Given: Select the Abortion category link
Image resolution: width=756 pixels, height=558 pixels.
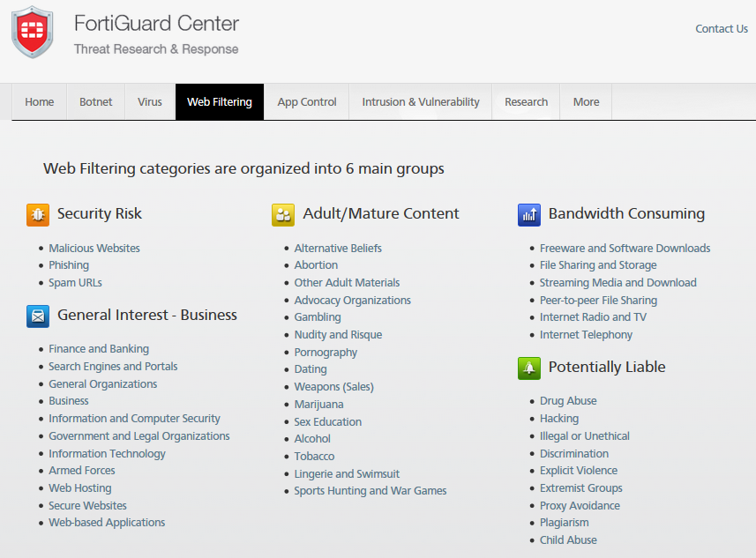Looking at the screenshot, I should coord(316,265).
